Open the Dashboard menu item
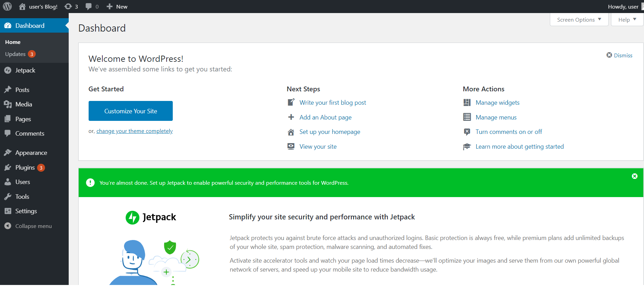This screenshot has width=644, height=286. tap(34, 25)
